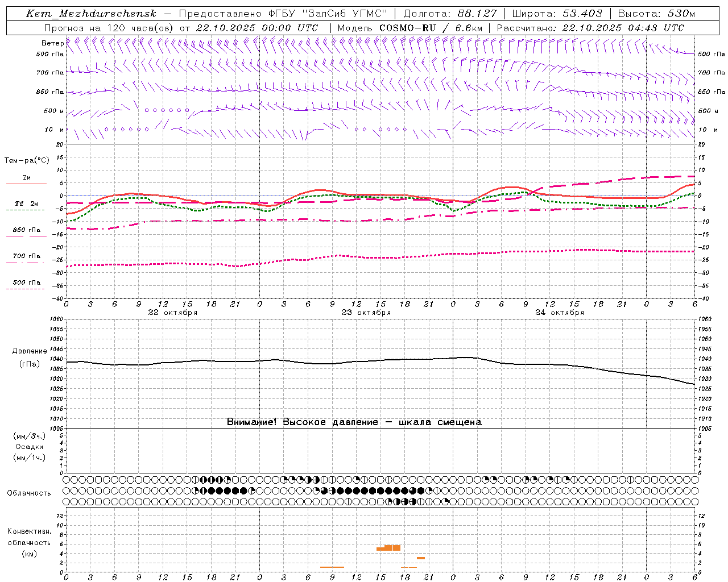Click the (гПа) pressure unit label
The width and height of the screenshot is (728, 582).
30,364
